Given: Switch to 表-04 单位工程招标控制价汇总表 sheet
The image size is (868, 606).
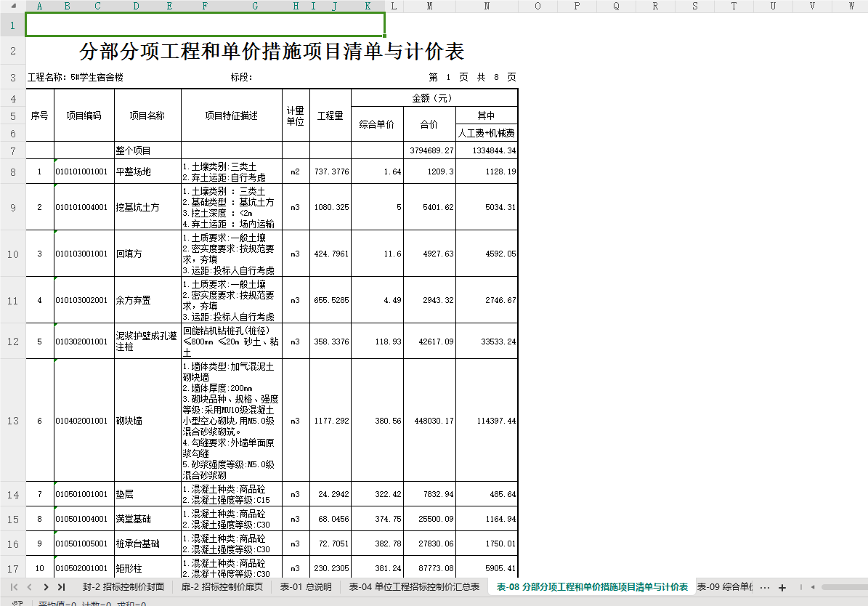Looking at the screenshot, I should [414, 587].
